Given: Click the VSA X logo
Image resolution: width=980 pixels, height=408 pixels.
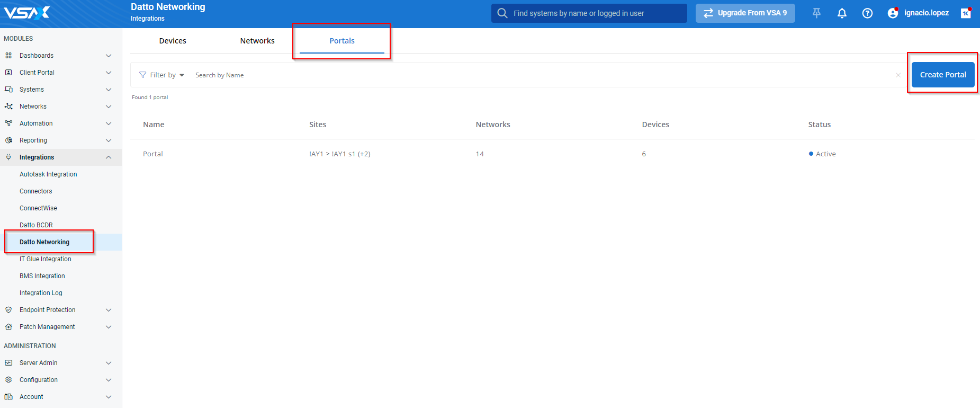Looking at the screenshot, I should pyautogui.click(x=26, y=13).
